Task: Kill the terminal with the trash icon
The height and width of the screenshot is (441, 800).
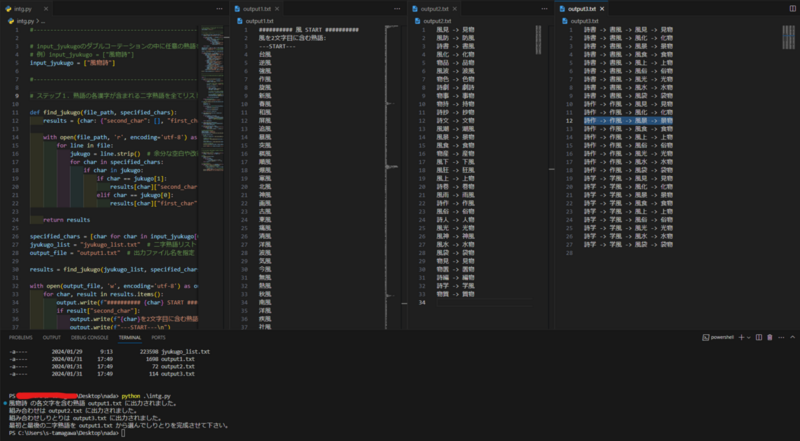Action: (x=770, y=337)
